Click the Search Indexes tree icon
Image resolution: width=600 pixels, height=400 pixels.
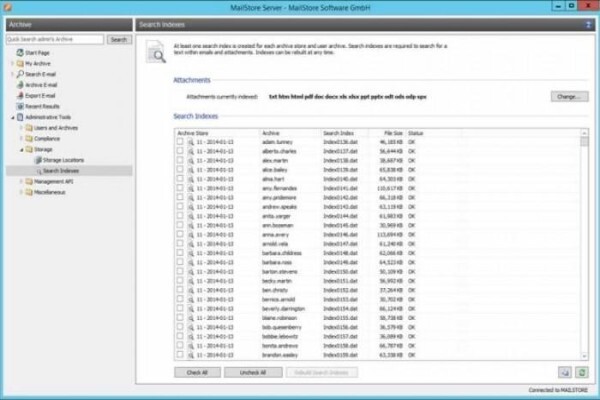[38, 171]
